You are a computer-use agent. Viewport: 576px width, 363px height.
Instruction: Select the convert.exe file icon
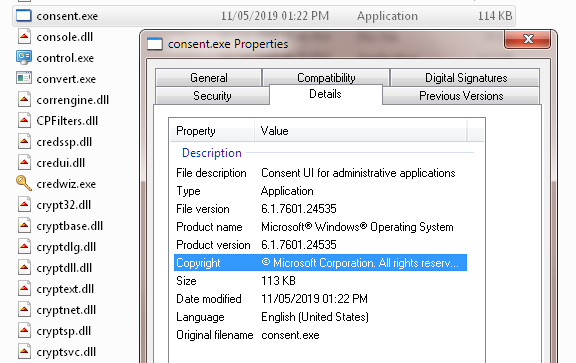tap(24, 79)
